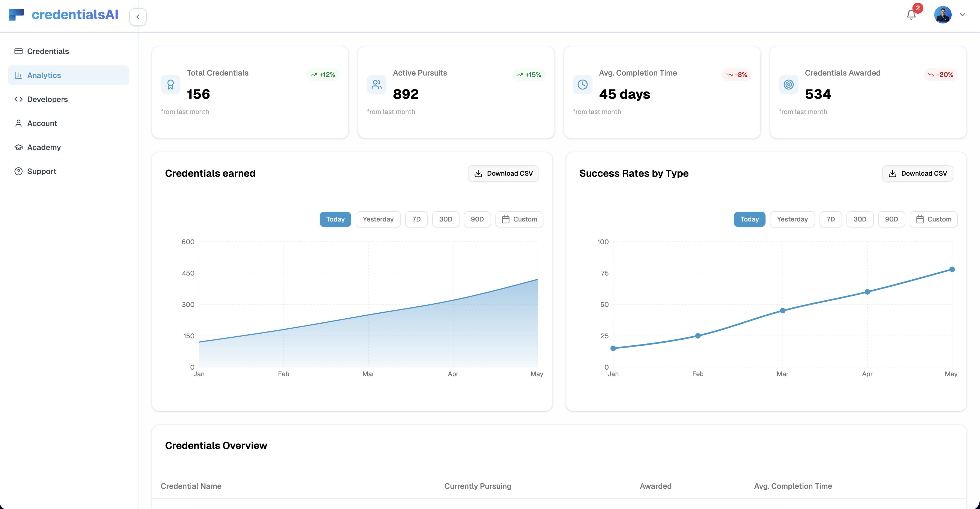Image resolution: width=980 pixels, height=509 pixels.
Task: Click the Credential Name column header
Action: pos(191,486)
